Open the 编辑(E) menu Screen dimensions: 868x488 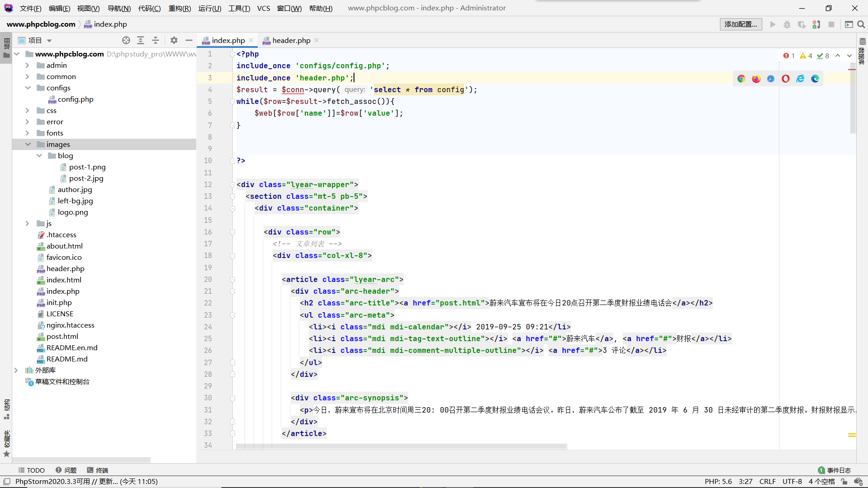(x=59, y=8)
